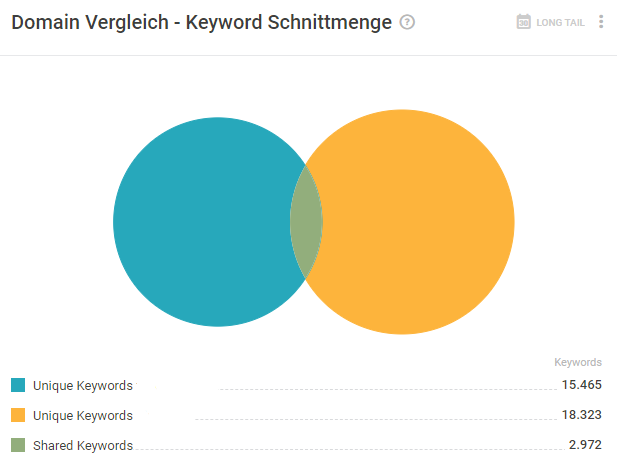The height and width of the screenshot is (472, 617).
Task: Select the green overlapping intersection area
Action: (306, 222)
